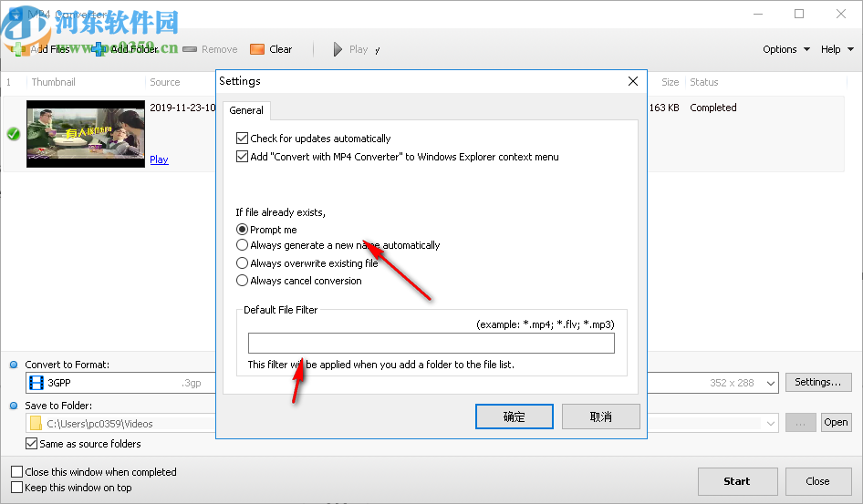Click the 确定 confirm button
Screen dimensions: 863x504
[514, 417]
